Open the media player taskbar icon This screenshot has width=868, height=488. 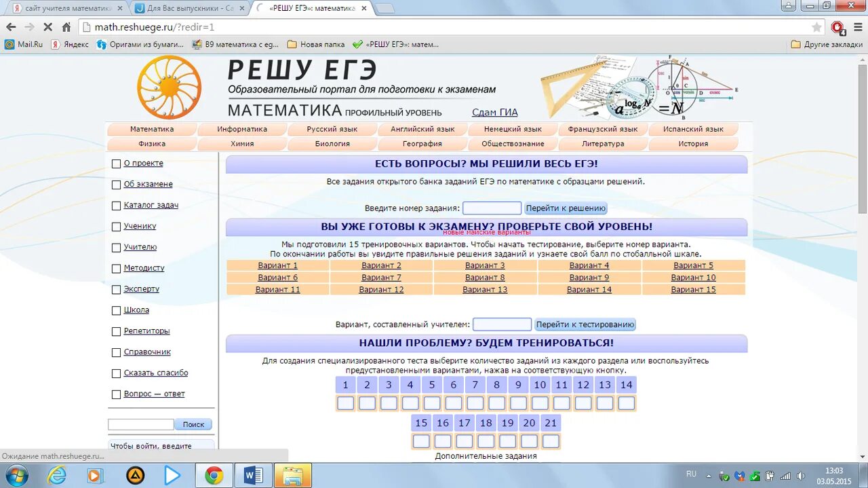pos(95,475)
